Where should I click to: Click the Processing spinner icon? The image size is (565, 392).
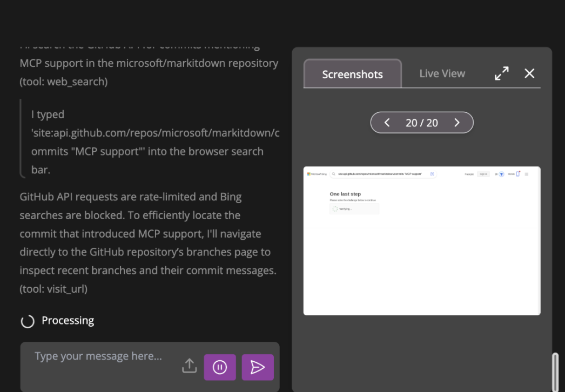[x=28, y=321]
